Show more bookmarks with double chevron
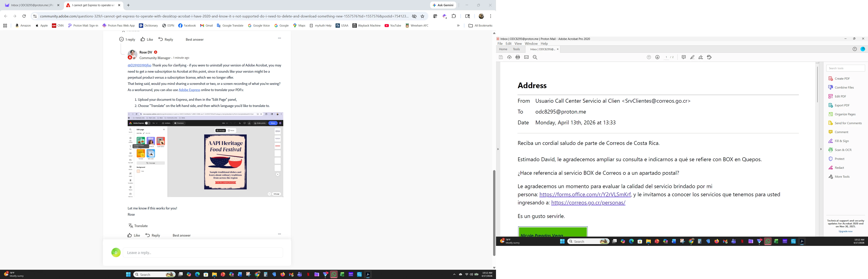The width and height of the screenshot is (868, 279). (458, 26)
